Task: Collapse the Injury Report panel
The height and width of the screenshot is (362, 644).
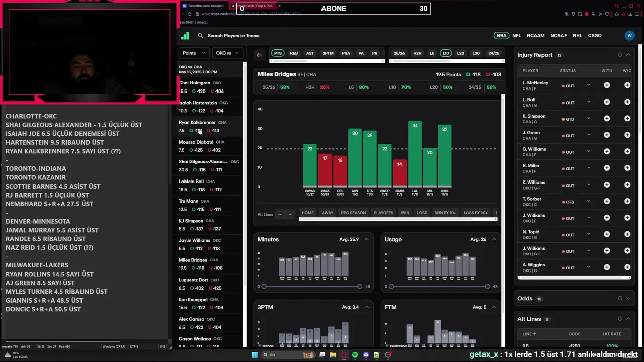Action: (x=628, y=55)
